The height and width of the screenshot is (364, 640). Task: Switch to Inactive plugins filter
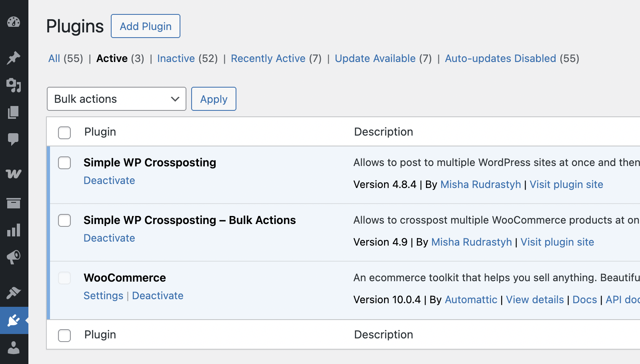pos(176,58)
